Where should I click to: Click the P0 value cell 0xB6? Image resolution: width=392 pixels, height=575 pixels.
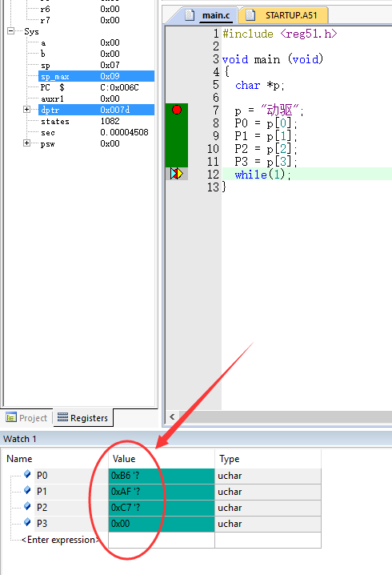[161, 476]
